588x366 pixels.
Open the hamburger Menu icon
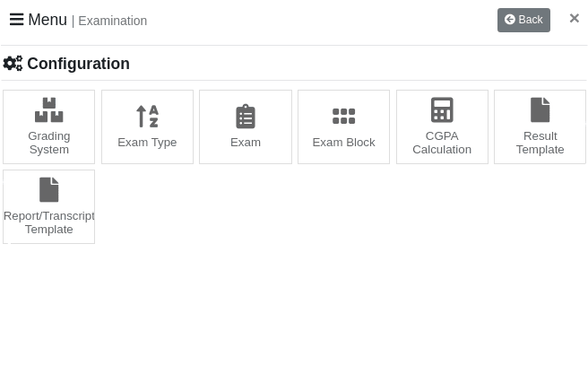point(16,20)
